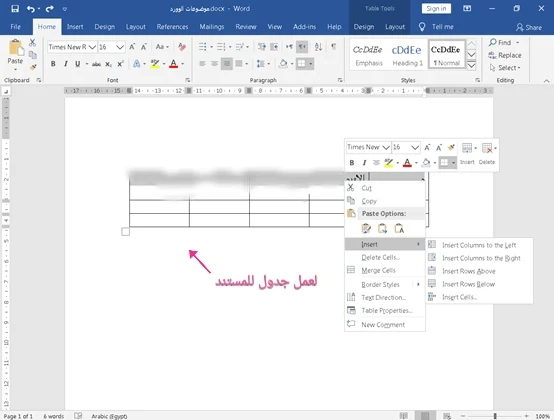The height and width of the screenshot is (420, 554).
Task: Open the File tab
Action: tap(16, 27)
